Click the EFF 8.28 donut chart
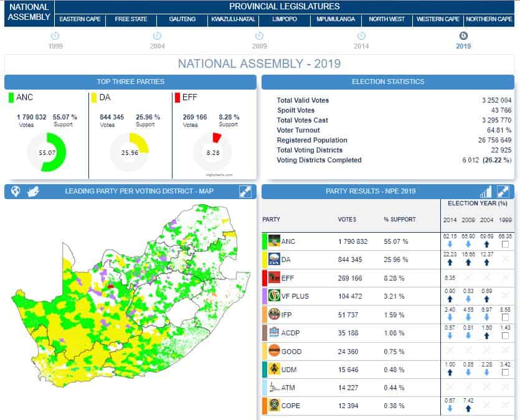Screen dimensions: 520x420 [x=212, y=152]
